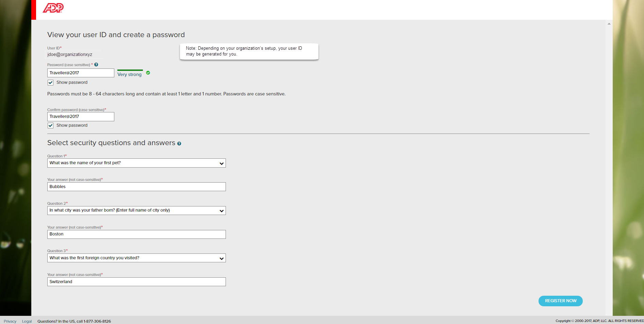Click the Confirm password input field
The width and height of the screenshot is (644, 324).
point(81,117)
